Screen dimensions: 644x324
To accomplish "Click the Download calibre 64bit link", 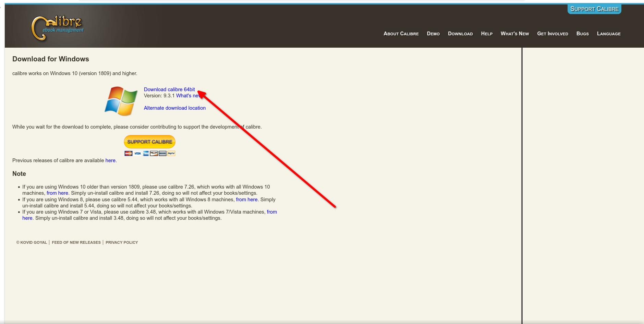I will pos(169,89).
